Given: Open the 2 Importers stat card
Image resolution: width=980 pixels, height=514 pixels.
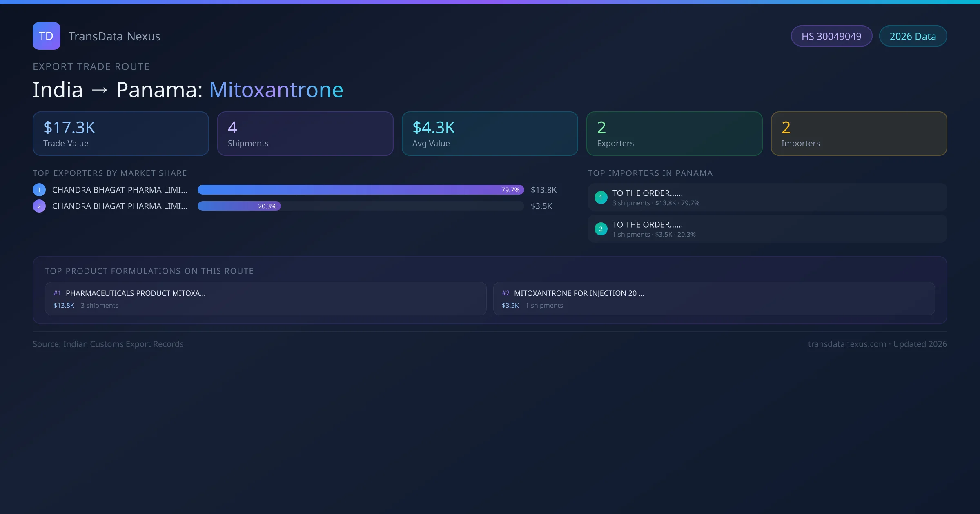Looking at the screenshot, I should [x=859, y=134].
